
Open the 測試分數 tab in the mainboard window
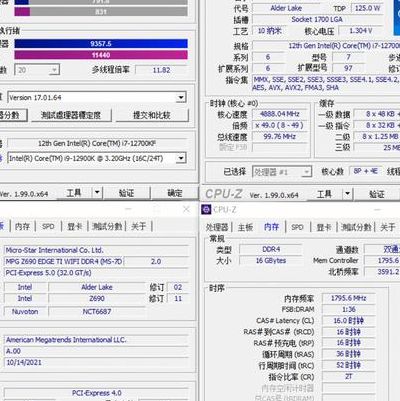(107, 227)
